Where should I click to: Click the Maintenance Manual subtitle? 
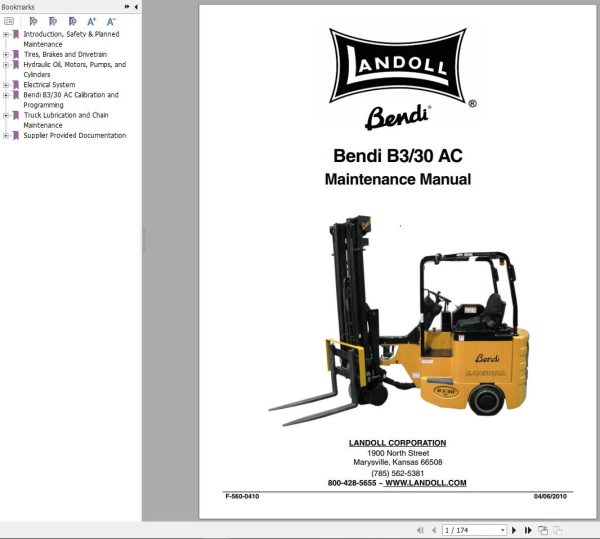tap(398, 179)
